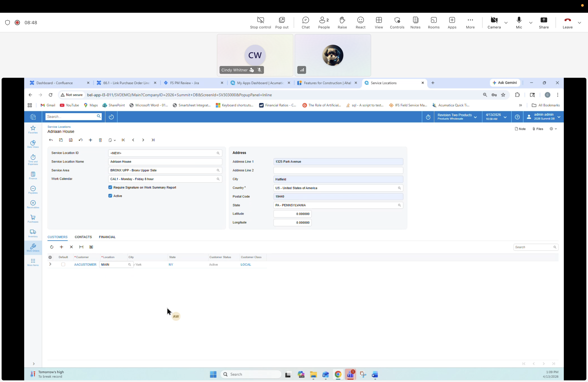
Task: Open the Work Orders workspace in sidebar
Action: 33,248
